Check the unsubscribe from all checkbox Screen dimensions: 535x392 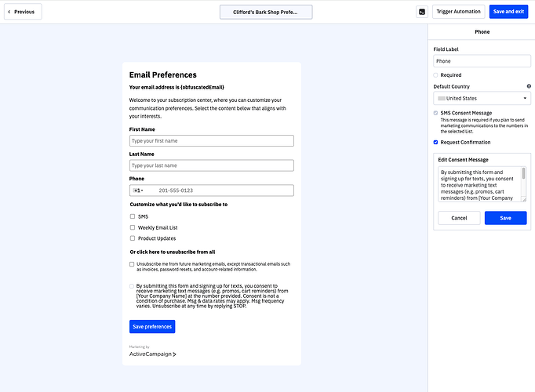[133, 265]
